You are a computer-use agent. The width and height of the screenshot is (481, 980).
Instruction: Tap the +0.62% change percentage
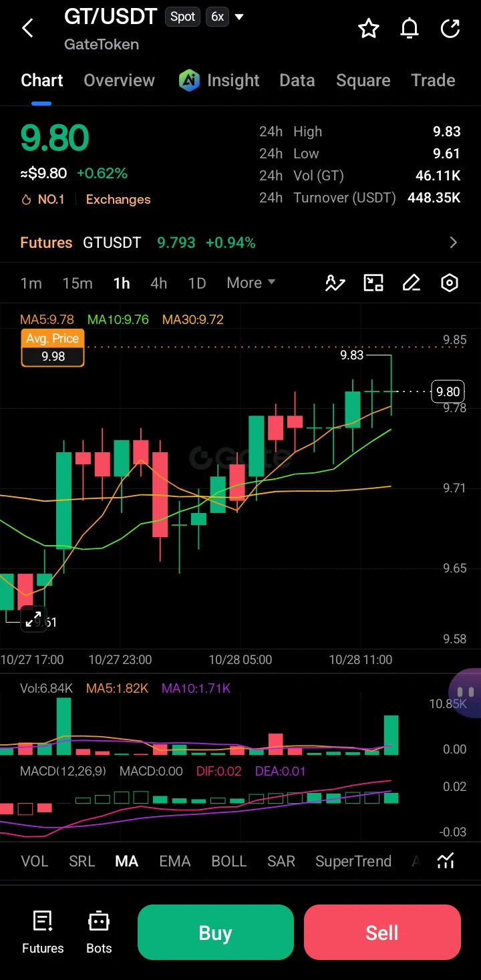tap(102, 174)
